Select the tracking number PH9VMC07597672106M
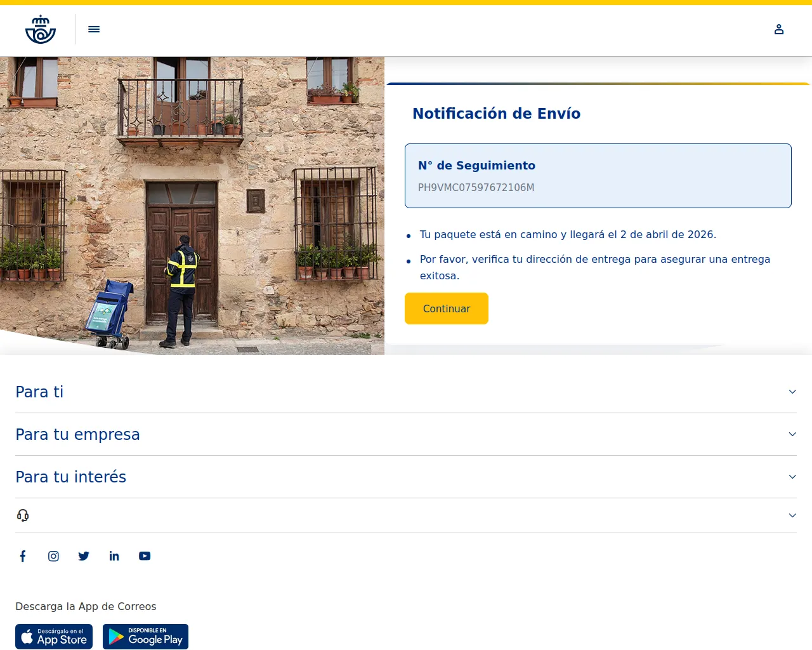Screen dimensions: 812x650 point(475,187)
